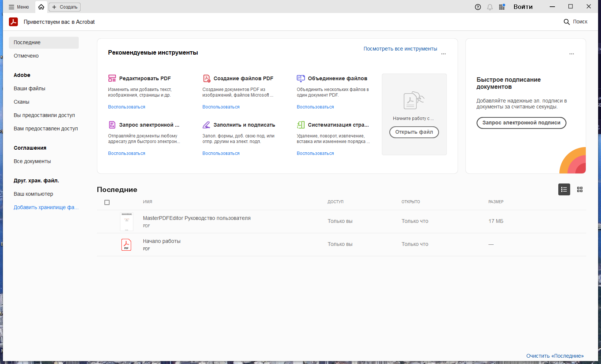
Task: Click 17 МБ size cell
Action: tap(496, 221)
